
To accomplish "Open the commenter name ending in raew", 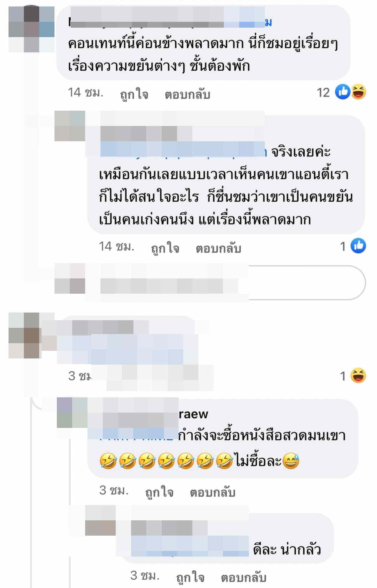I will [148, 414].
